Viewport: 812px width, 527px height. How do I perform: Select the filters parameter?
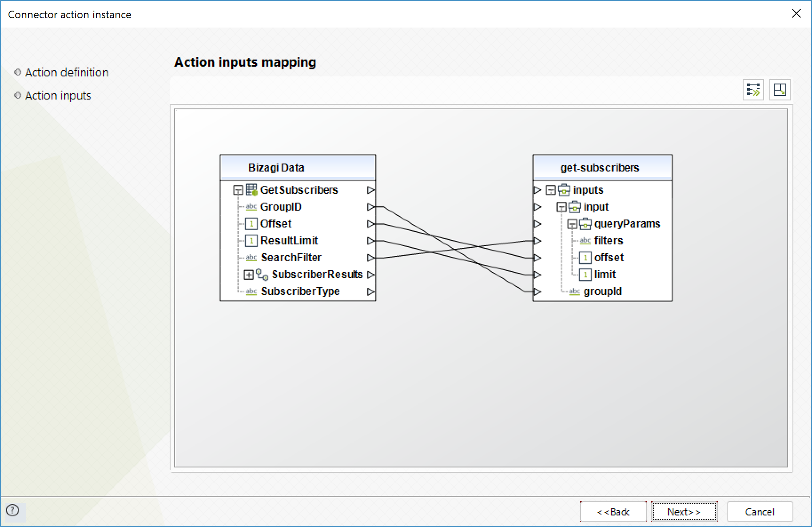pyautogui.click(x=609, y=240)
